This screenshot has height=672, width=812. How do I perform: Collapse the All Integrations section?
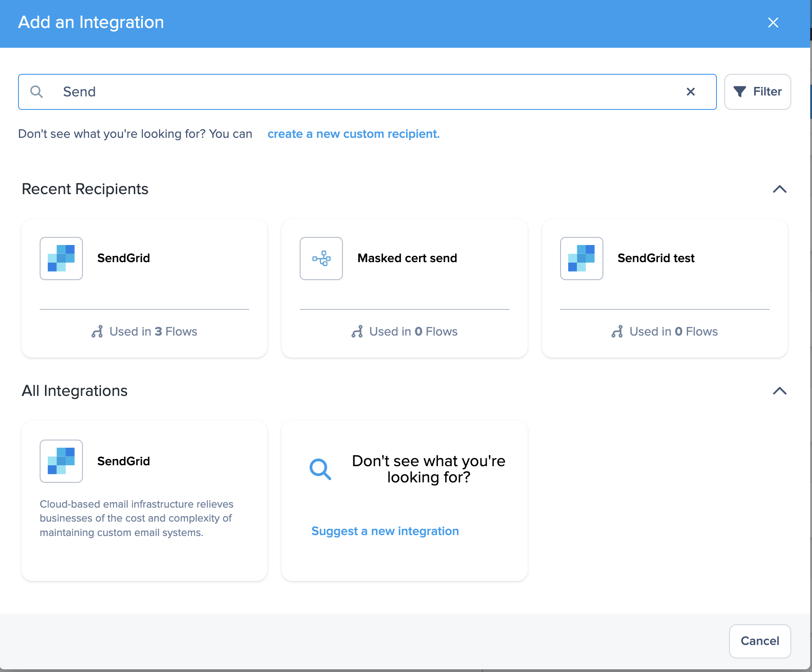780,391
